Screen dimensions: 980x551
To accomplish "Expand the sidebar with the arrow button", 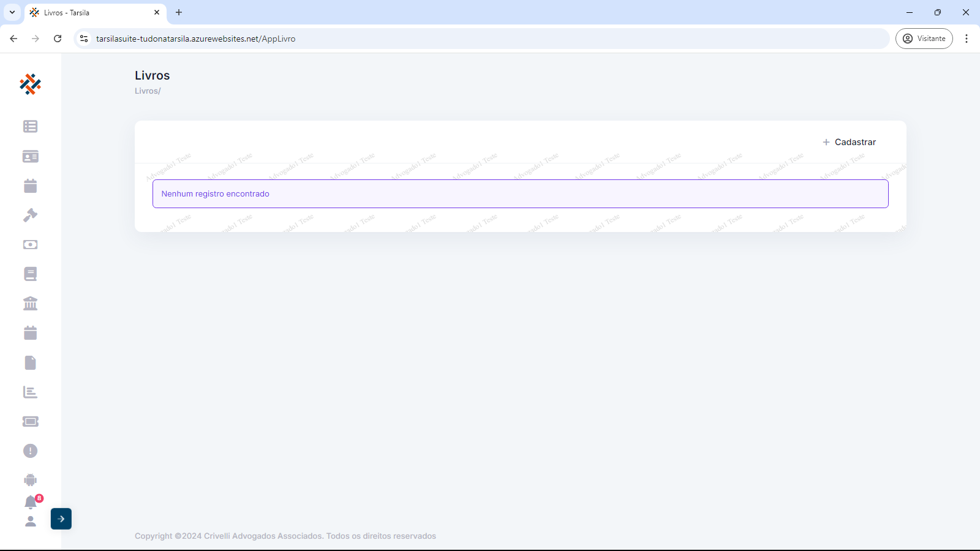I will [x=61, y=519].
